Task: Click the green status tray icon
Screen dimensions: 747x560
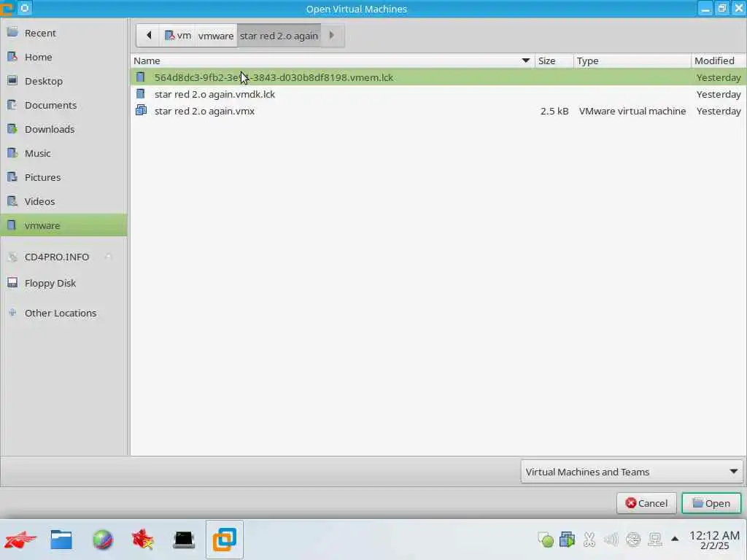Action: click(546, 540)
